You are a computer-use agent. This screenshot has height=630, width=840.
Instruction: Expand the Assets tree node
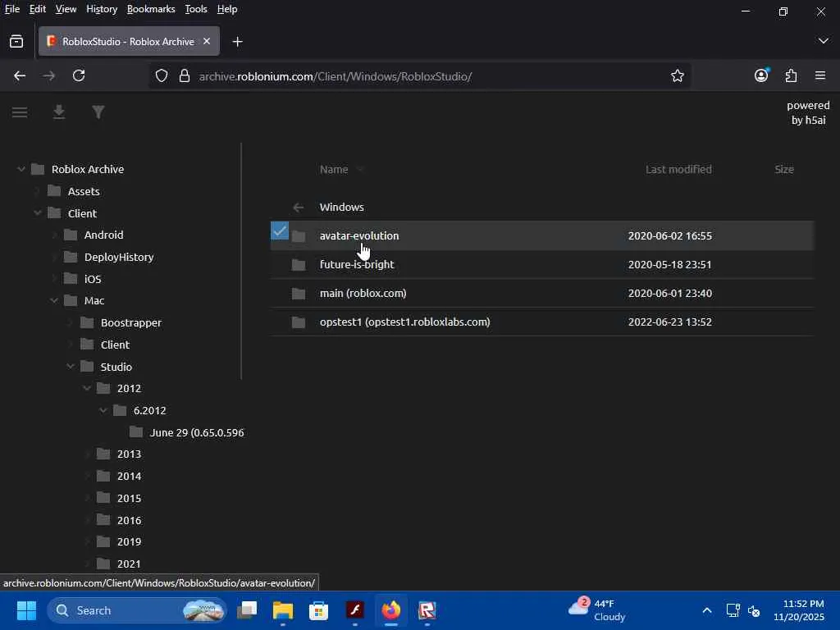(37, 191)
